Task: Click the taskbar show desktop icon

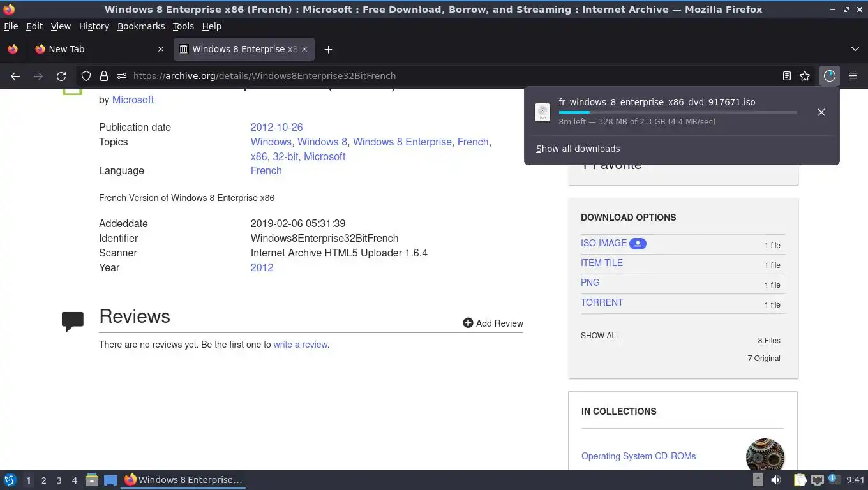Action: pos(110,480)
